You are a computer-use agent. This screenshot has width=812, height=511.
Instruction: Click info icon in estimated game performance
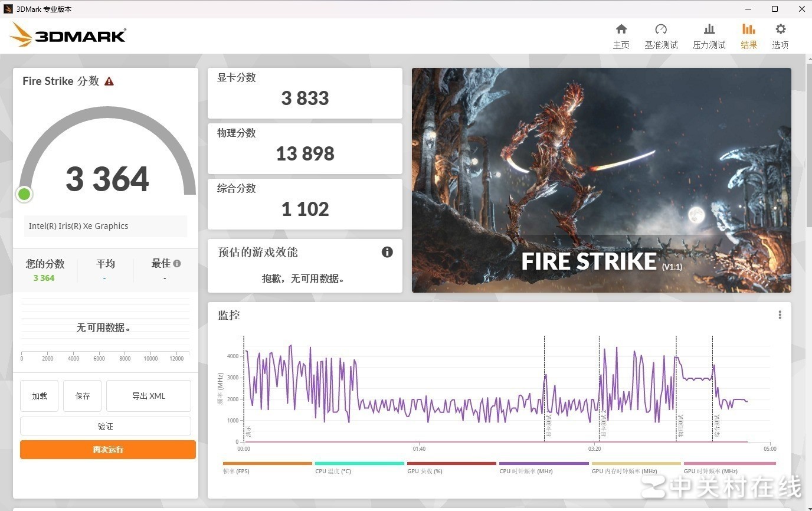coord(387,252)
